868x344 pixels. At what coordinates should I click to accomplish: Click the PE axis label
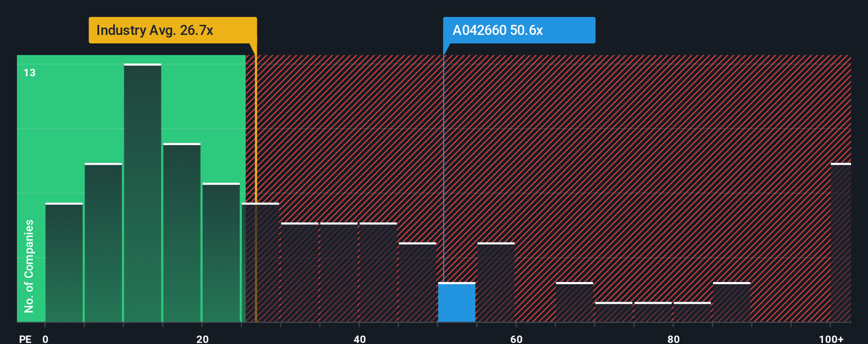pos(25,339)
